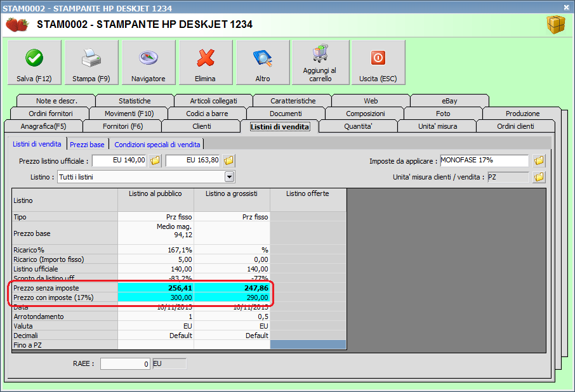Click the Listino offerte column header
Viewport: 575px width, 392px height.
(308, 200)
